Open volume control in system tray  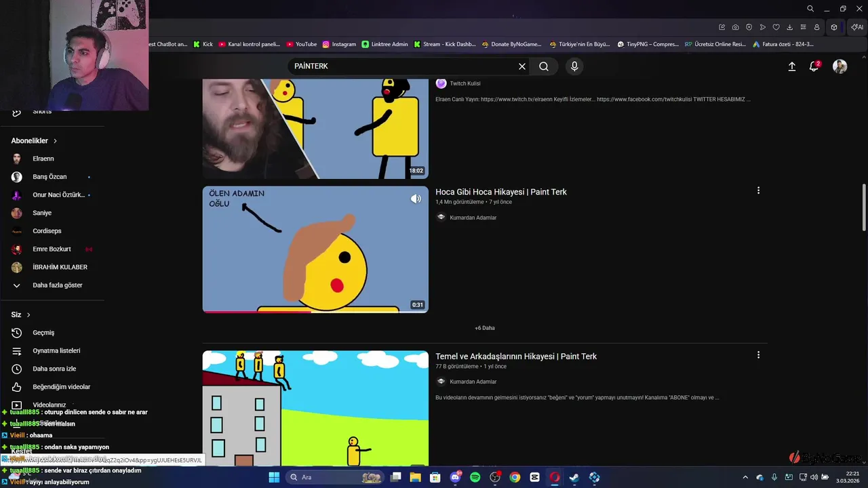pos(814,477)
